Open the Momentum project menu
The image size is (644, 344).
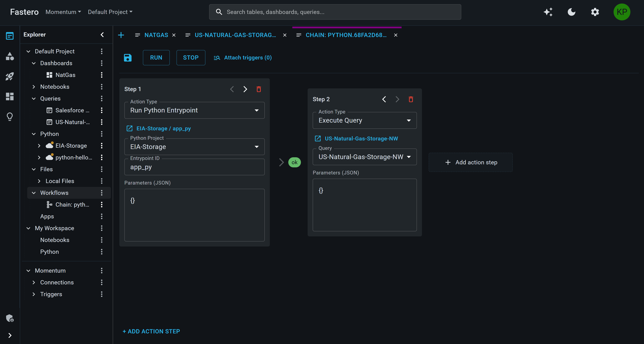pos(63,12)
